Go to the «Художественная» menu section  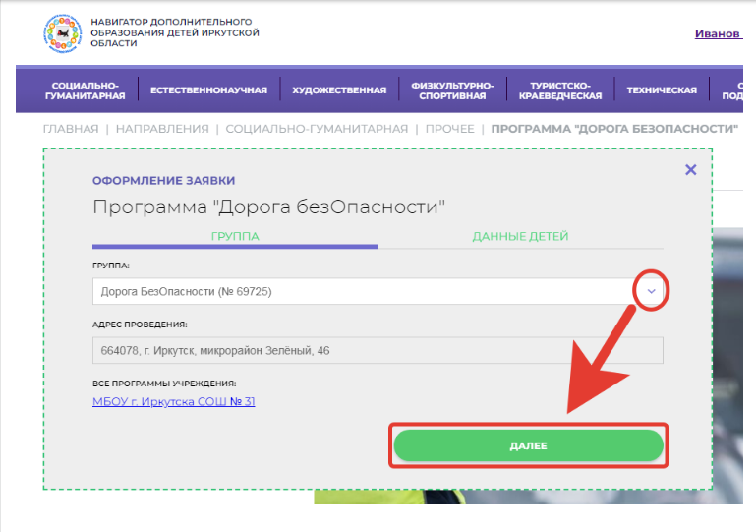[x=339, y=90]
